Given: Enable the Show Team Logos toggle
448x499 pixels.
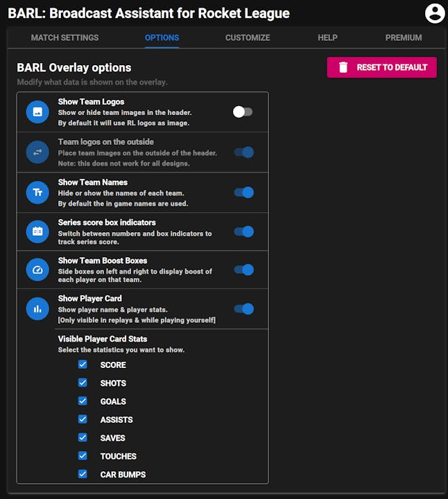Looking at the screenshot, I should point(243,112).
